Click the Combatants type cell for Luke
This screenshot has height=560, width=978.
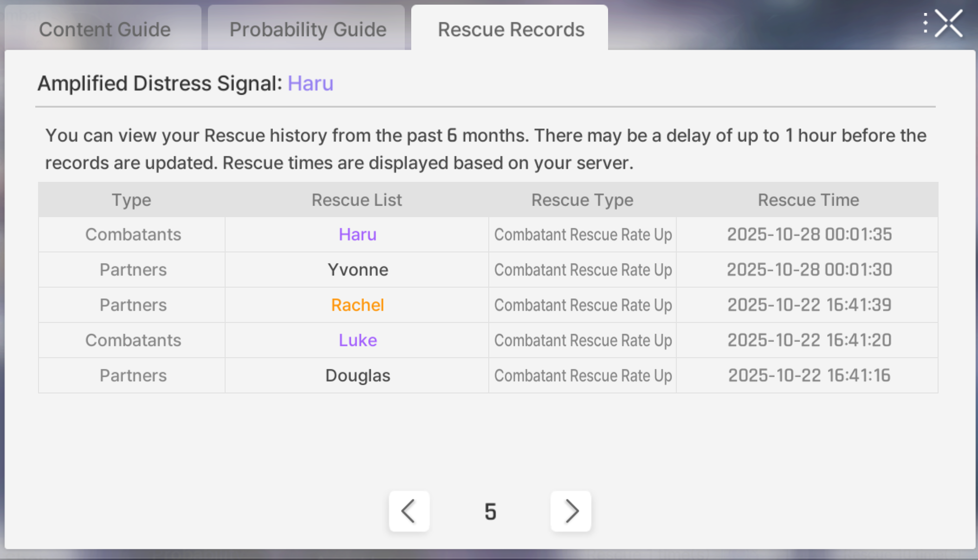(x=133, y=340)
